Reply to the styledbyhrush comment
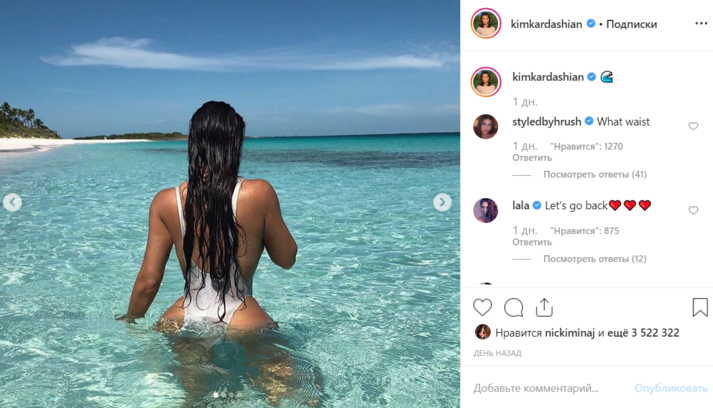 coord(532,158)
